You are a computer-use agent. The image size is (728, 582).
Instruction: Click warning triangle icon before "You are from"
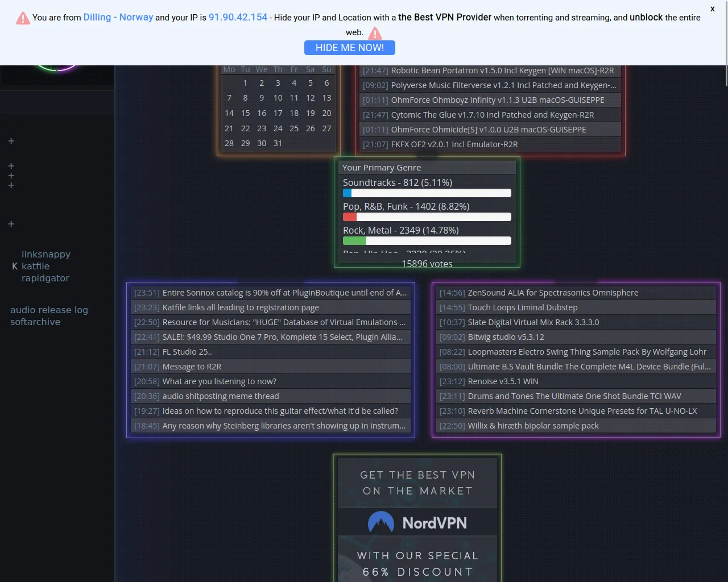pyautogui.click(x=23, y=18)
